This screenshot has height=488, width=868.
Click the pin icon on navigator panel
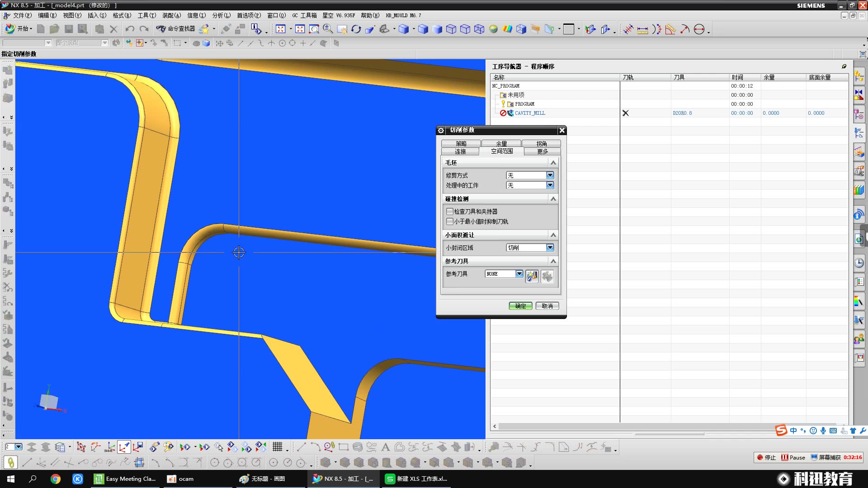(844, 66)
